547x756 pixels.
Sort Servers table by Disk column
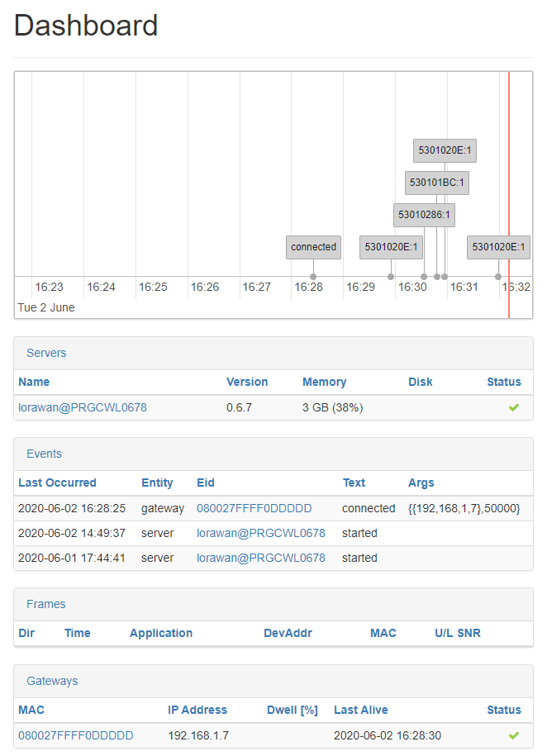420,383
